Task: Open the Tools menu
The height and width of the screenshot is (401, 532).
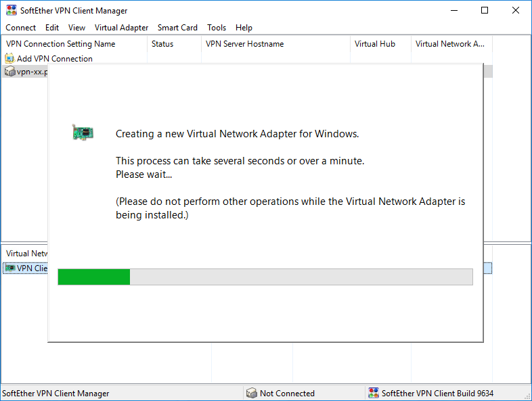Action: point(217,28)
